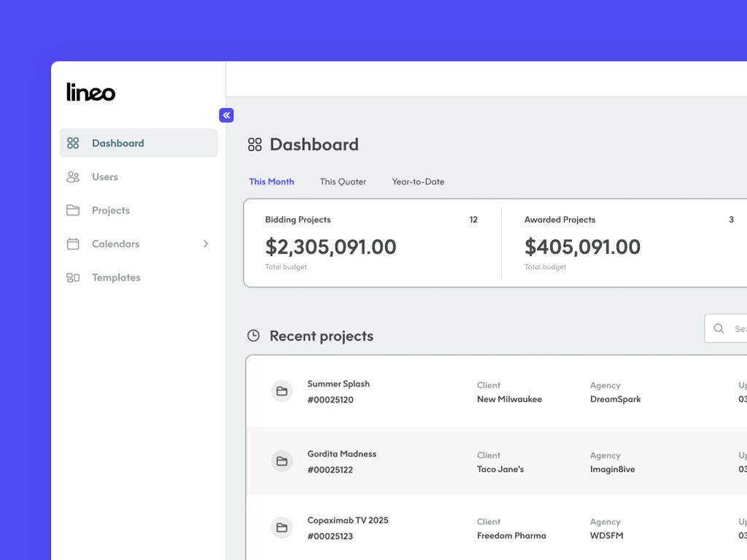Select the Dashboard grid icon in the sidebar

(73, 143)
